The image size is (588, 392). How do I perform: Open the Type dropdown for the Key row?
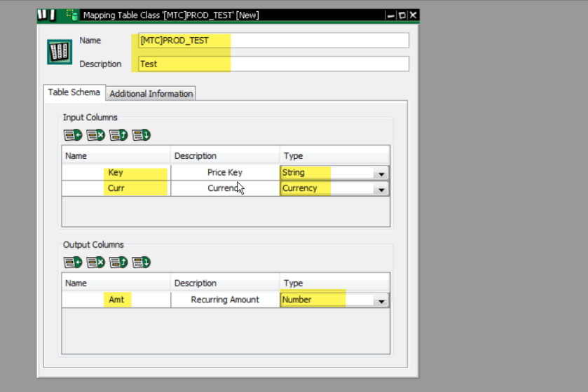point(381,174)
